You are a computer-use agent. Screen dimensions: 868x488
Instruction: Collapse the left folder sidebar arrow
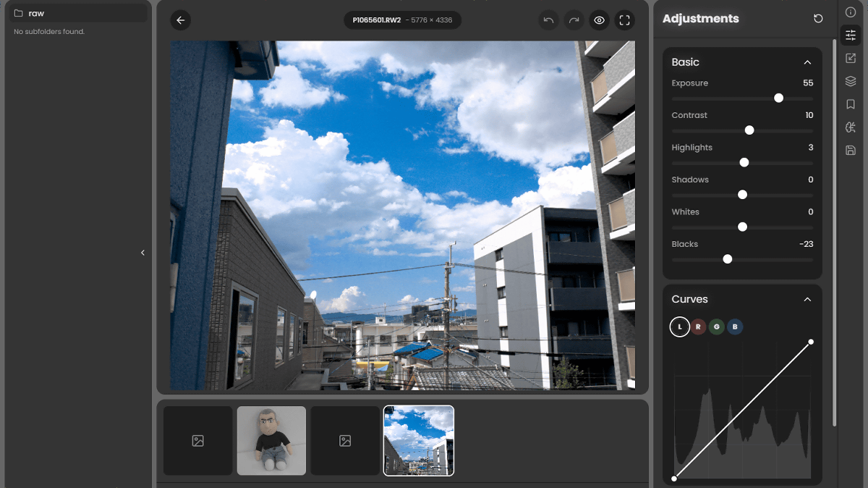[142, 253]
